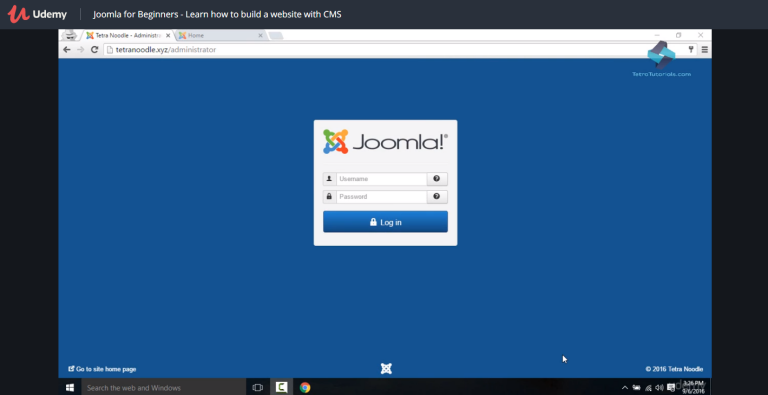This screenshot has width=768, height=395.
Task: Open the Go to site home page link
Action: [x=102, y=369]
